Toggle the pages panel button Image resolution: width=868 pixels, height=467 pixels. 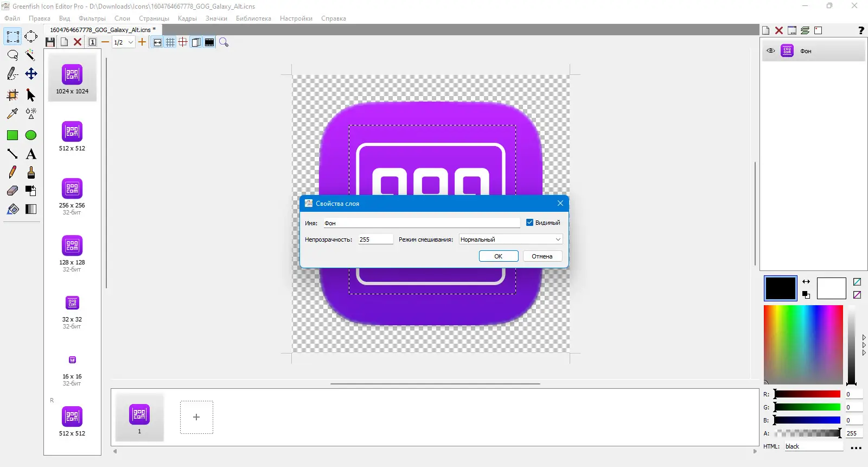[x=196, y=42]
